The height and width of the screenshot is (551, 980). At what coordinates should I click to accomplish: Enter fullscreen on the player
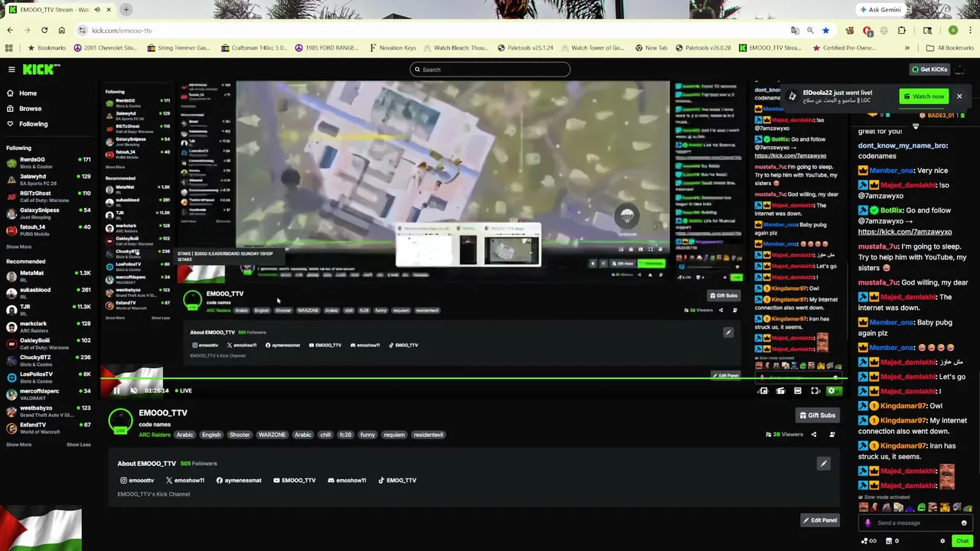pyautogui.click(x=815, y=390)
